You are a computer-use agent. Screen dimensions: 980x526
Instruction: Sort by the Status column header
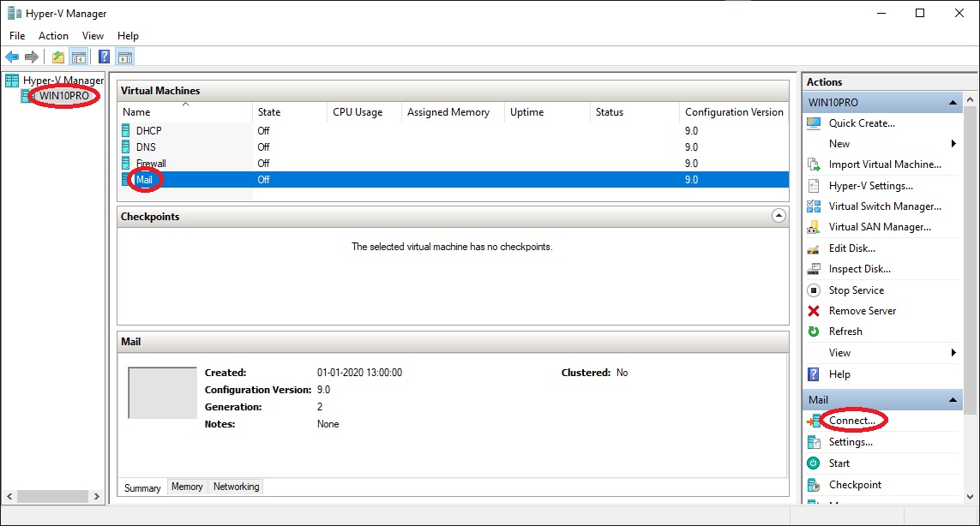[634, 112]
